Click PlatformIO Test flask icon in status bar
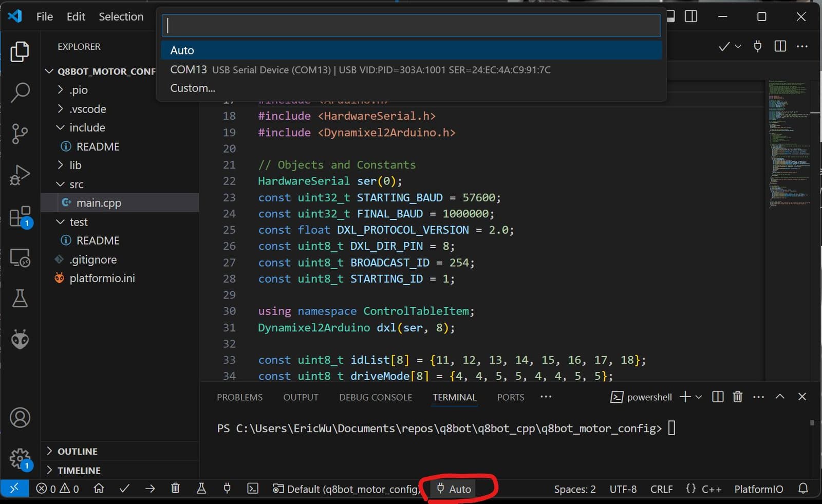 point(201,489)
